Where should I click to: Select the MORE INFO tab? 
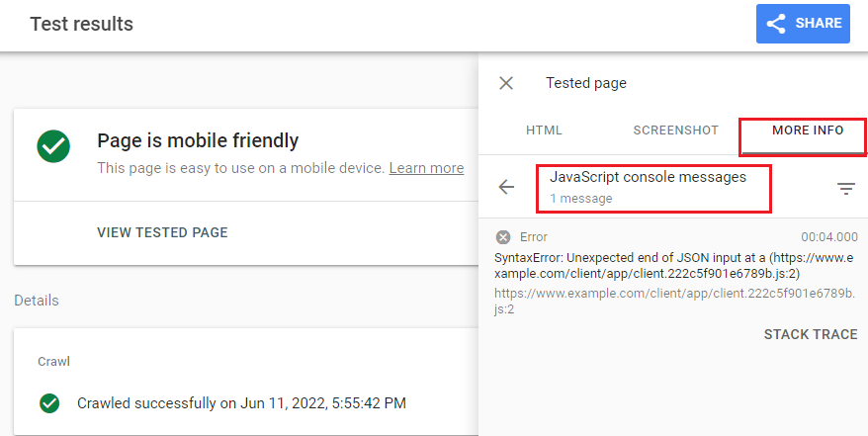(x=808, y=131)
